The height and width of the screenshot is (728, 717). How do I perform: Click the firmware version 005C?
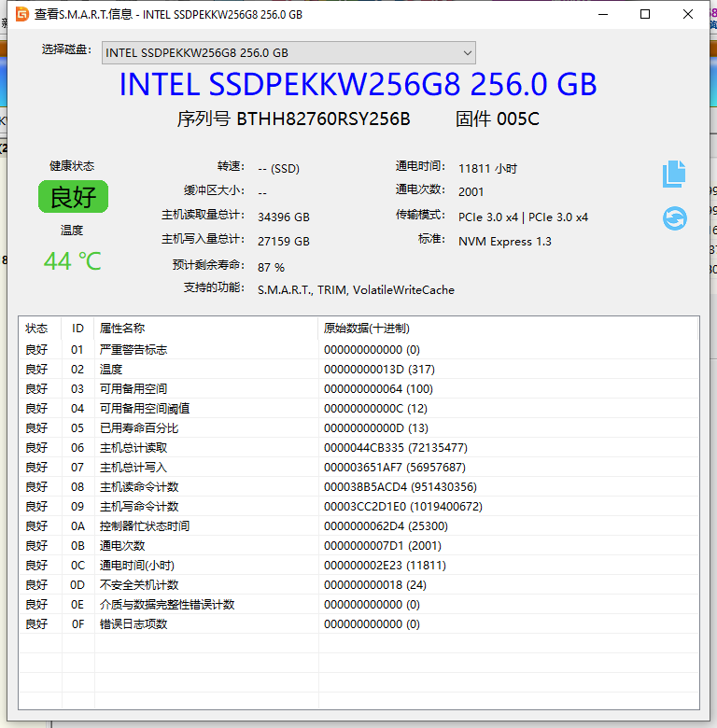518,119
